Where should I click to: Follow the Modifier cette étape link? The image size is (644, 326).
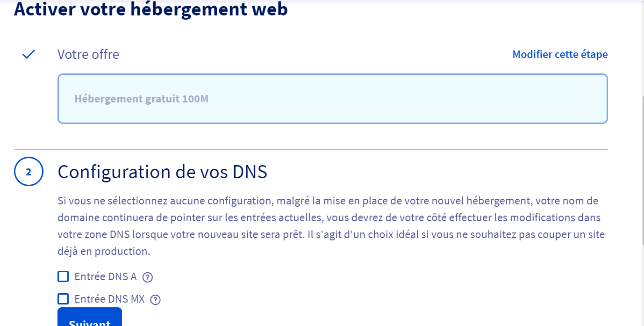point(560,54)
